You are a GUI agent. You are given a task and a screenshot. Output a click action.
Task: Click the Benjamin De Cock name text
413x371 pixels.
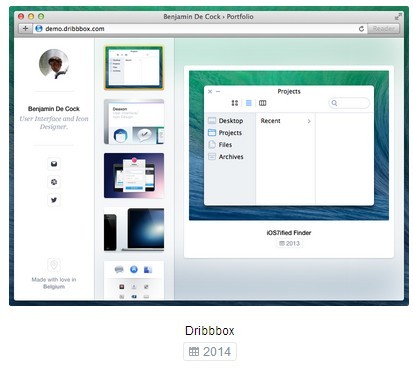coord(54,109)
